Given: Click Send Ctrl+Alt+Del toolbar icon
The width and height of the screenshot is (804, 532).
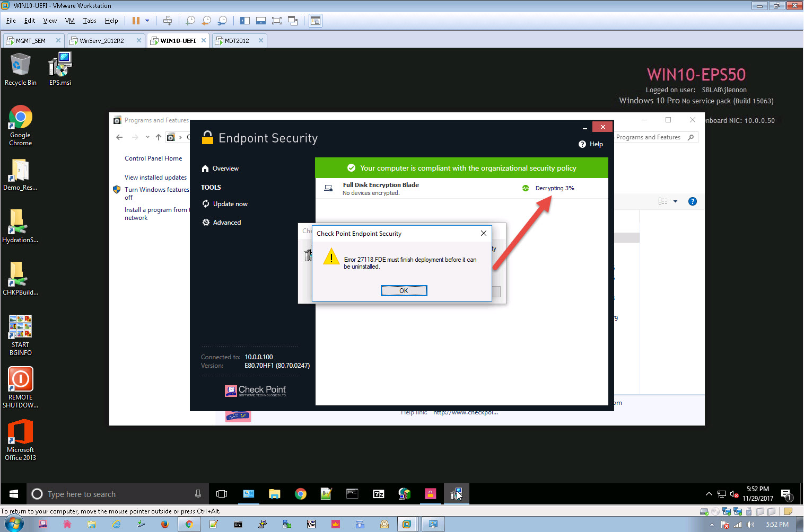Looking at the screenshot, I should 168,21.
